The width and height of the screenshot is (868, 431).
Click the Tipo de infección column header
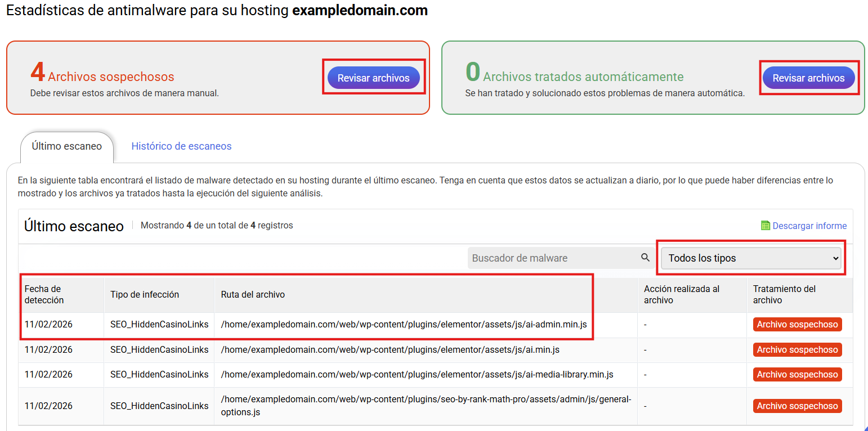pyautogui.click(x=145, y=294)
